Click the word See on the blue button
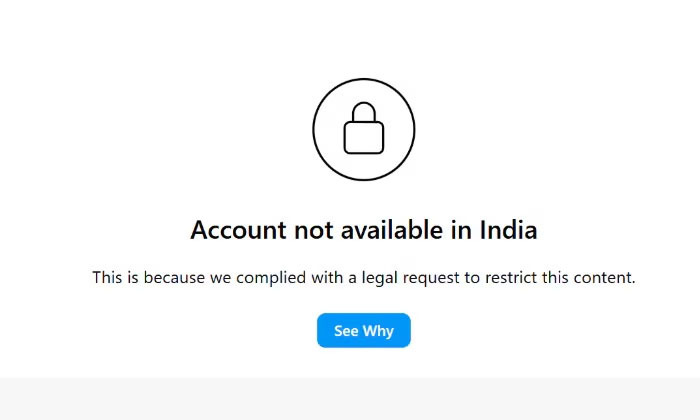The width and height of the screenshot is (700, 420). (346, 331)
